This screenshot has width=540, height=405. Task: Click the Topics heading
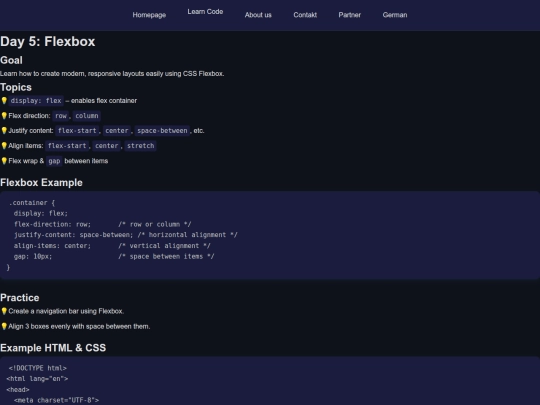[x=16, y=87]
